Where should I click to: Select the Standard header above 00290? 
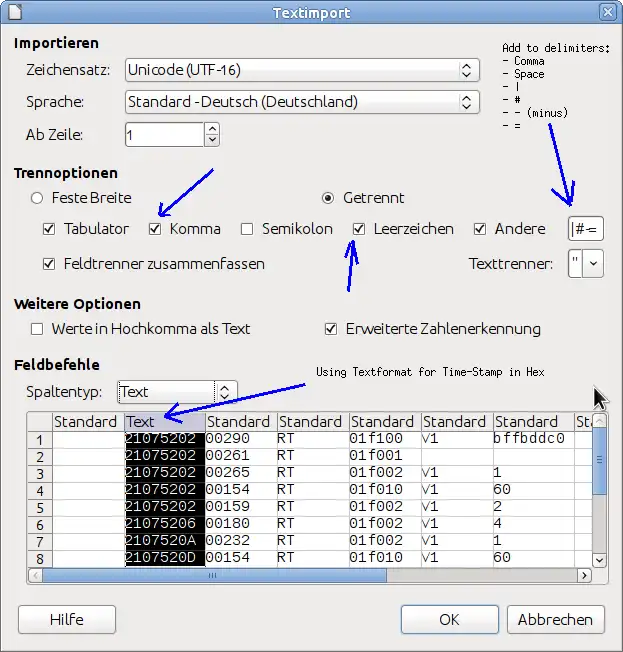pyautogui.click(x=241, y=422)
